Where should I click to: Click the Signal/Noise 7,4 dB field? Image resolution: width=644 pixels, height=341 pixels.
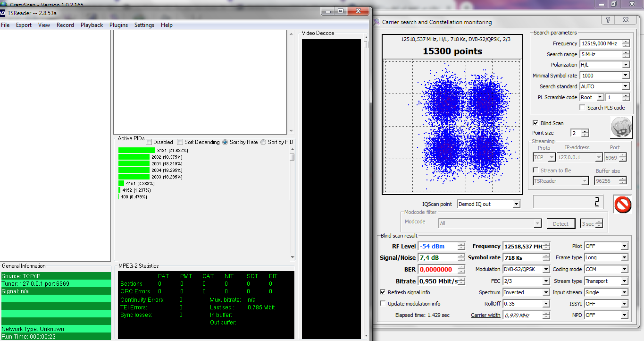tap(442, 258)
